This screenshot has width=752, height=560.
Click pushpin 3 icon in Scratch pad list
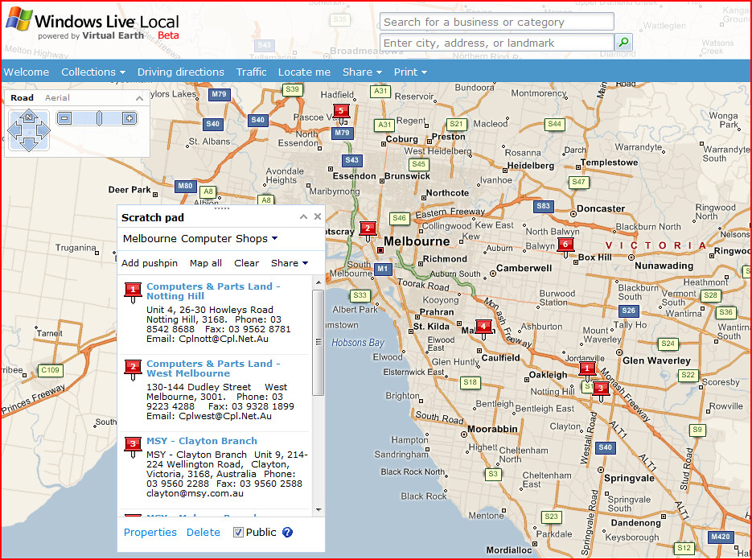coord(133,447)
